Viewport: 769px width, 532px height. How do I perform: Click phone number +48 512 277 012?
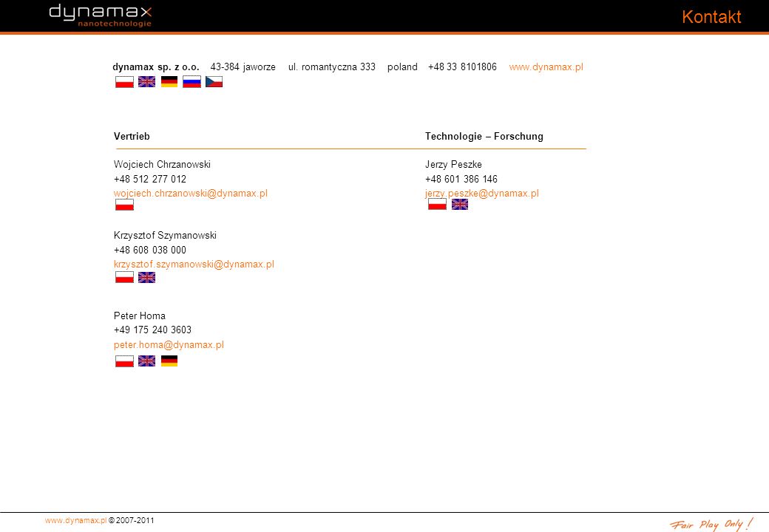(x=150, y=180)
